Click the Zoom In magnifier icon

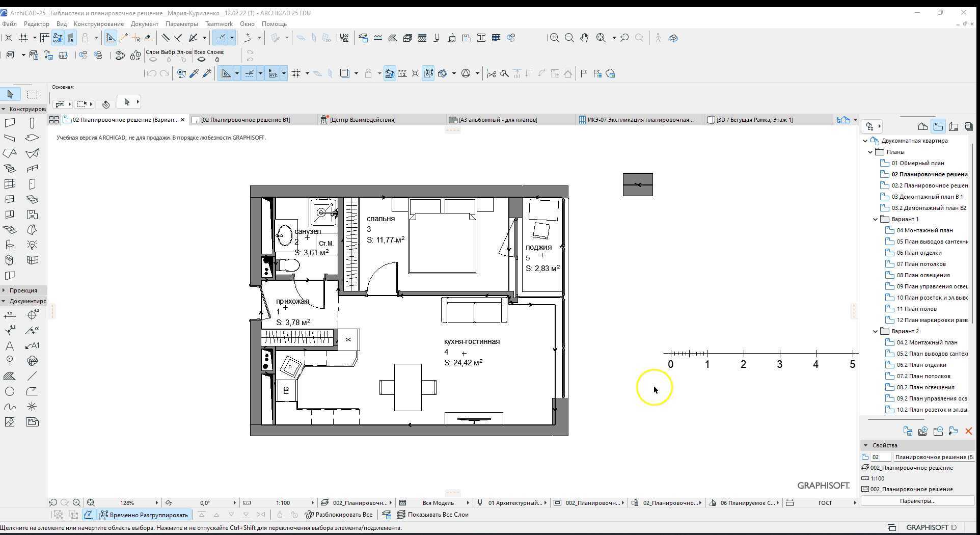[554, 38]
